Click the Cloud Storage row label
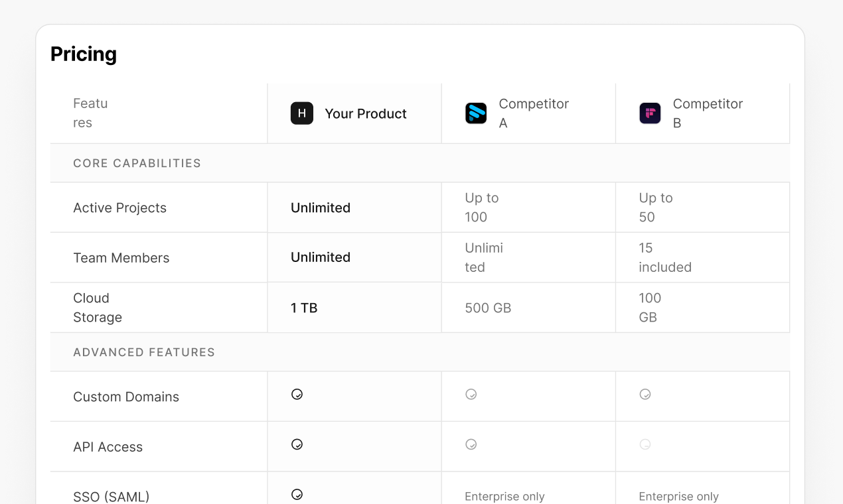The width and height of the screenshot is (843, 504). pyautogui.click(x=97, y=308)
